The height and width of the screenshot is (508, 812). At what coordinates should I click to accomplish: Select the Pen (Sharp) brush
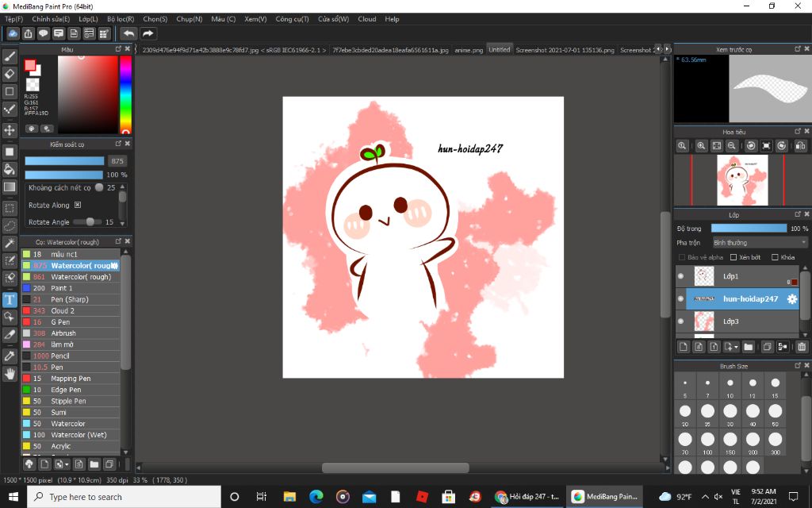tap(71, 299)
